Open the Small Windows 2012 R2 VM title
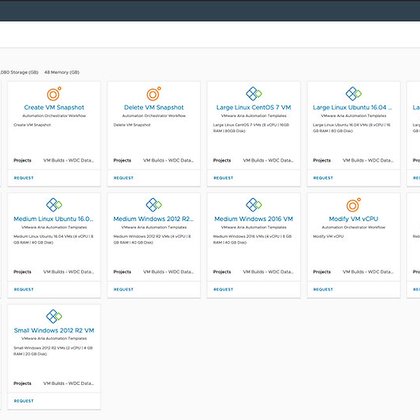This screenshot has width=420, height=420. click(x=54, y=330)
